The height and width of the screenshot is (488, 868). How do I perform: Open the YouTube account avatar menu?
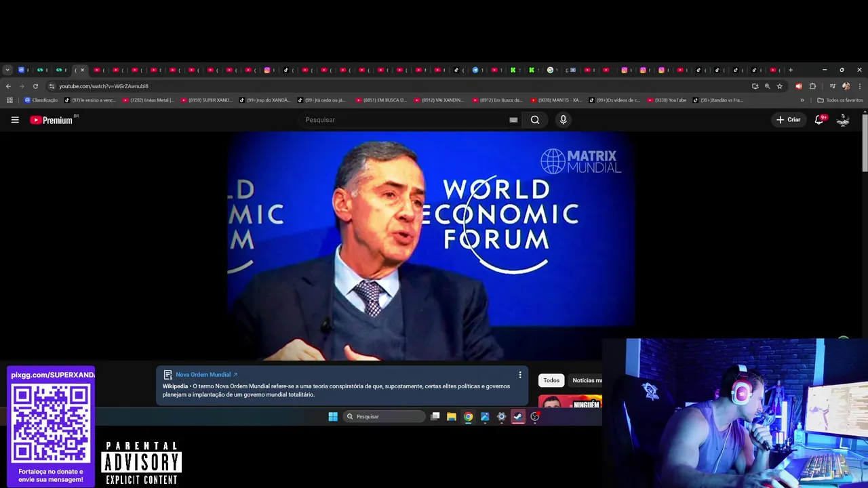(x=843, y=120)
